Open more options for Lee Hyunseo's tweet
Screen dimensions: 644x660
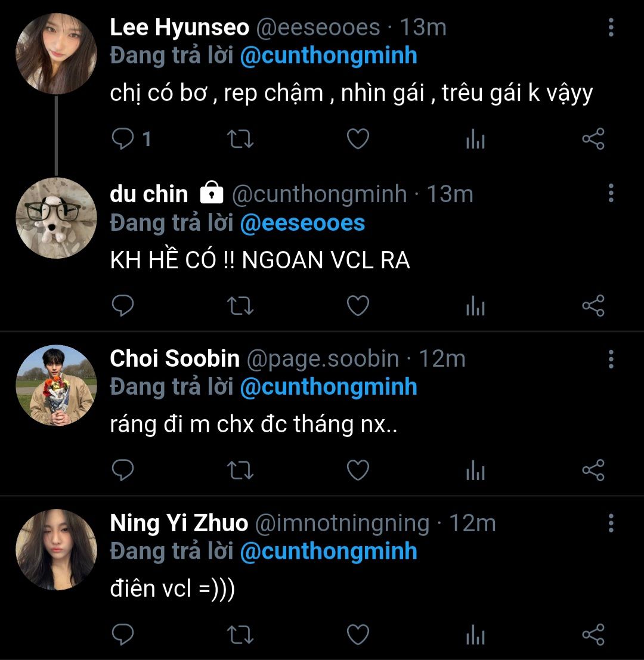pos(611,27)
